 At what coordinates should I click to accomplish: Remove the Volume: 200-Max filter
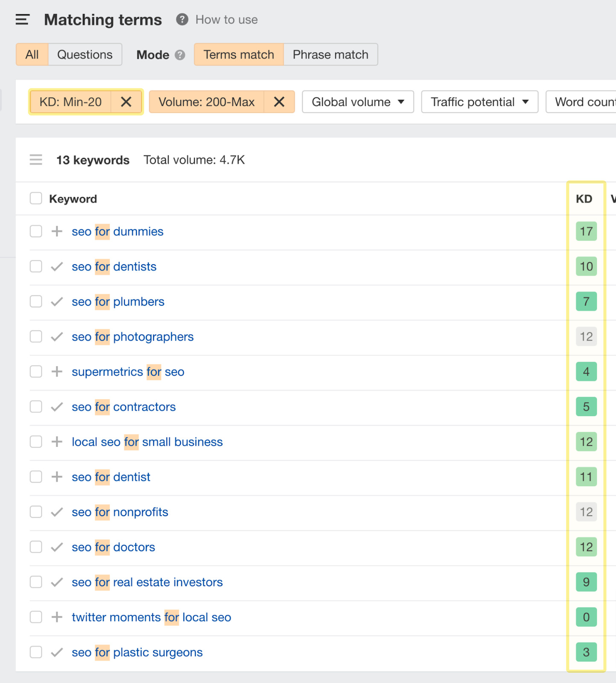(x=279, y=102)
